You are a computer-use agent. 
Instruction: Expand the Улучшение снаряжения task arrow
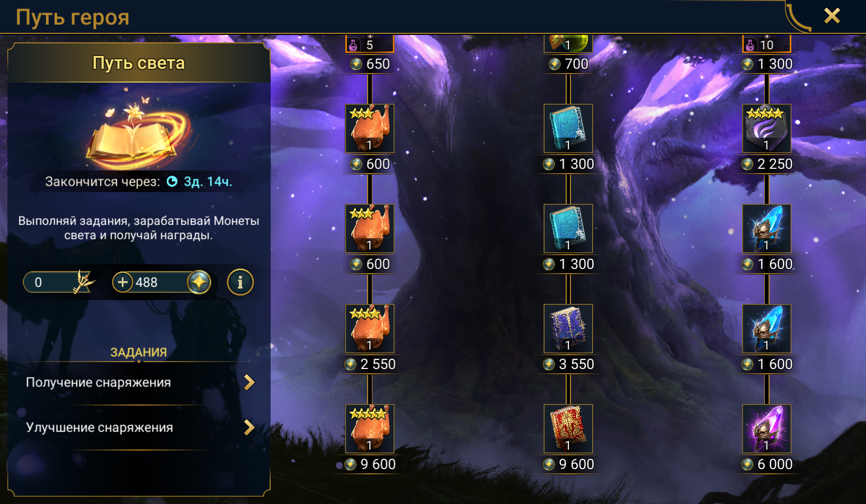[249, 427]
